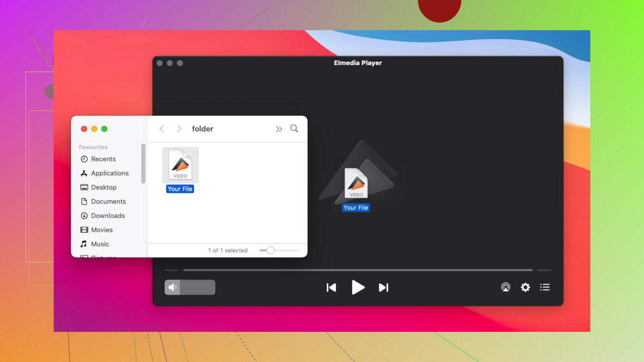Open Documents in Finder sidebar
This screenshot has width=644, height=362.
point(108,202)
